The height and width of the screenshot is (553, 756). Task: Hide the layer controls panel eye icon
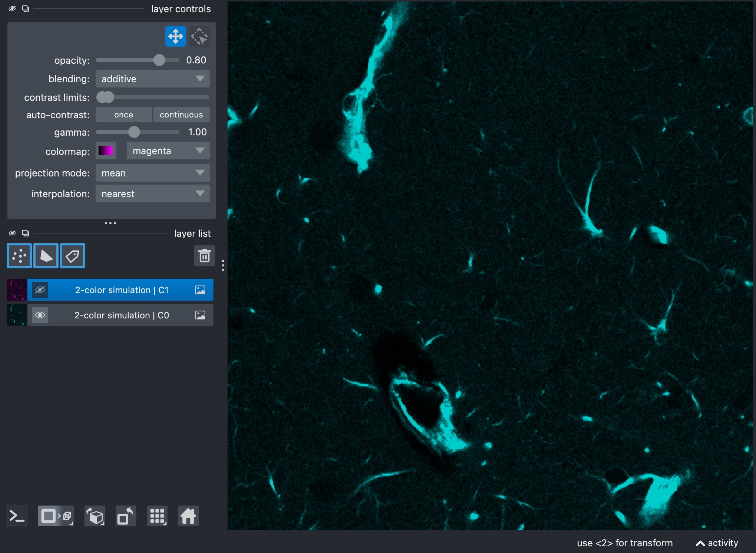tap(12, 9)
